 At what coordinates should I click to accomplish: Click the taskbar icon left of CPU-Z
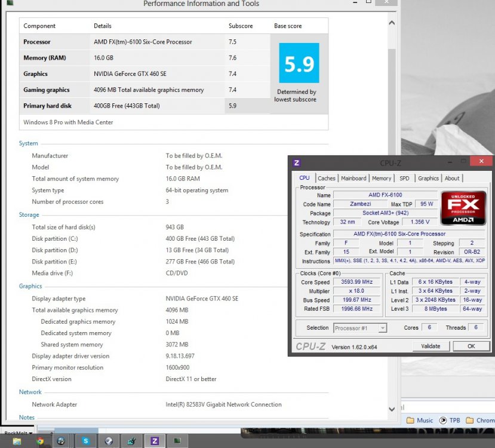[x=131, y=441]
